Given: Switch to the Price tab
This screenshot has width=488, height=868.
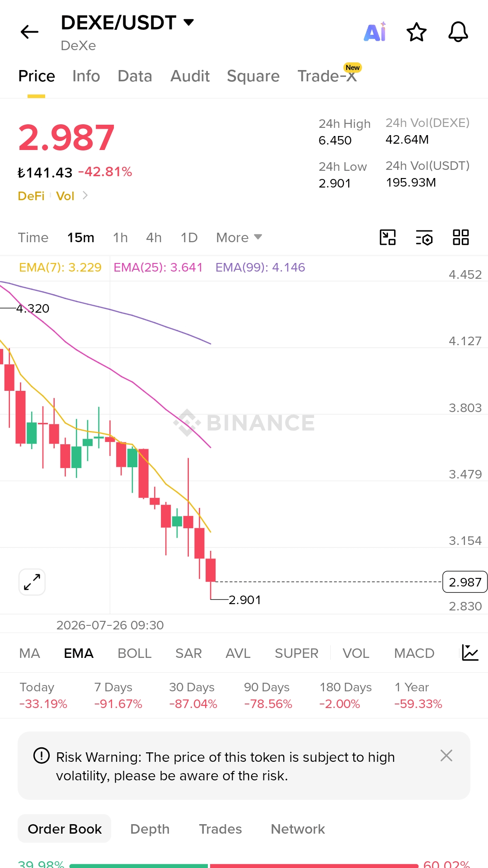Looking at the screenshot, I should [x=37, y=76].
